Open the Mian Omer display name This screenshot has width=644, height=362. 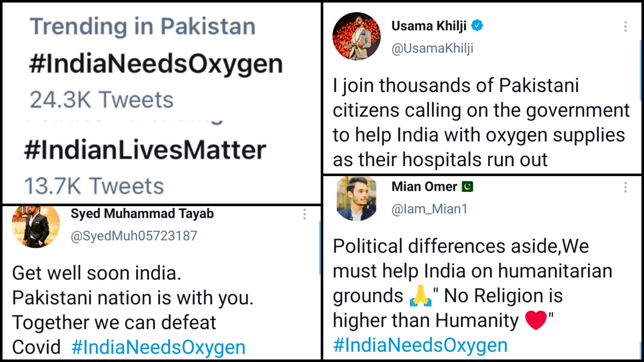click(x=424, y=187)
